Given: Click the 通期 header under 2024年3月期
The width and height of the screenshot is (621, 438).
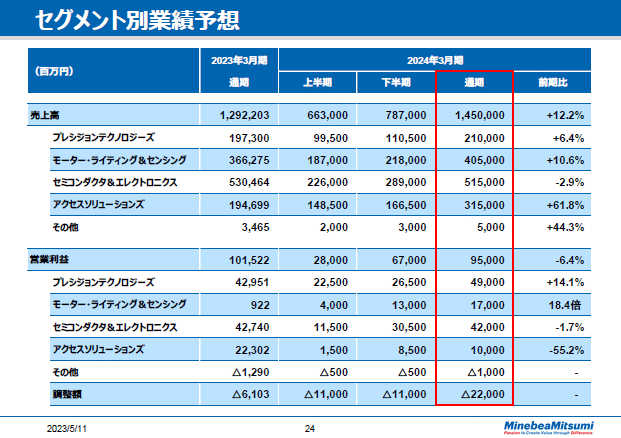Looking at the screenshot, I should point(474,82).
